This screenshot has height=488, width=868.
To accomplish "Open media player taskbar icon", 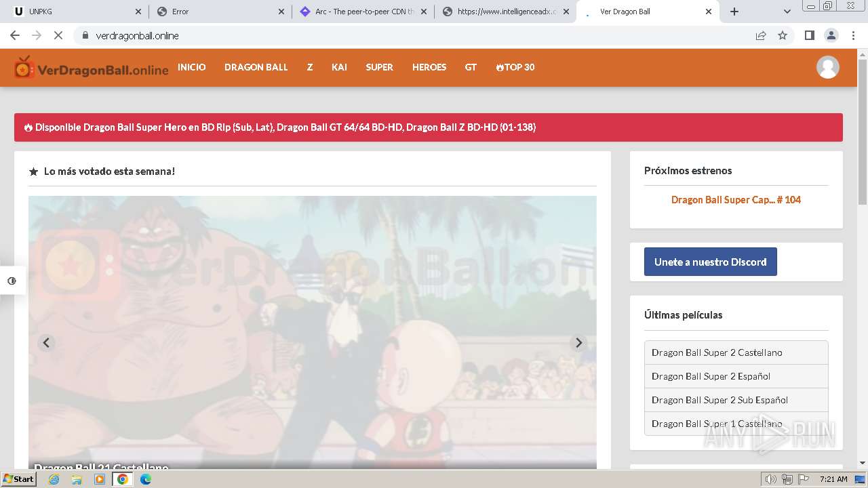I will coord(100,479).
